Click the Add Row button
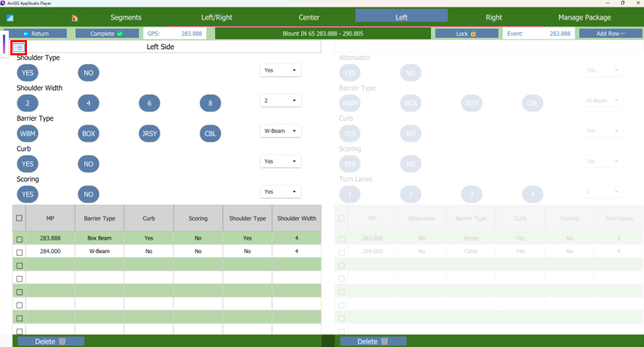This screenshot has height=347, width=644. tap(610, 34)
